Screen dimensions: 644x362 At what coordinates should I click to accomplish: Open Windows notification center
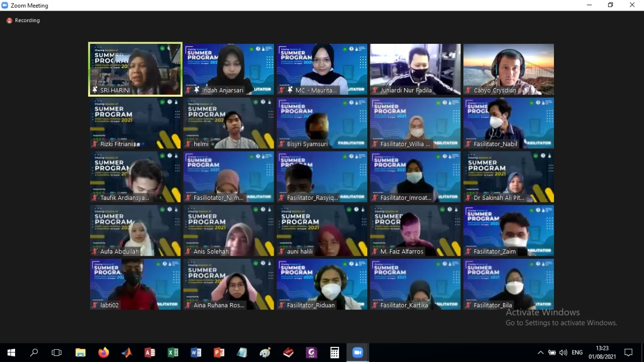pyautogui.click(x=628, y=352)
